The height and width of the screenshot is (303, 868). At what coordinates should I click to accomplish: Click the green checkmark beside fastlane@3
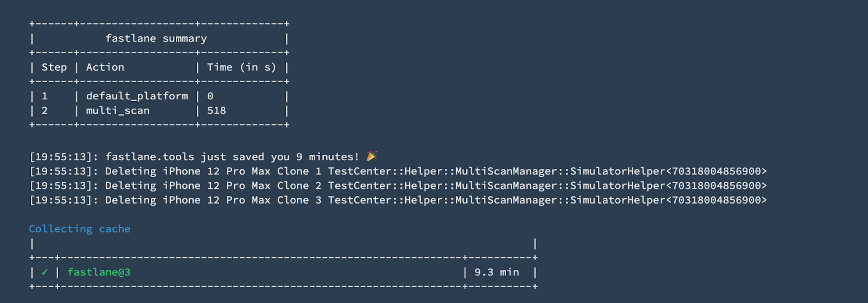pyautogui.click(x=44, y=272)
